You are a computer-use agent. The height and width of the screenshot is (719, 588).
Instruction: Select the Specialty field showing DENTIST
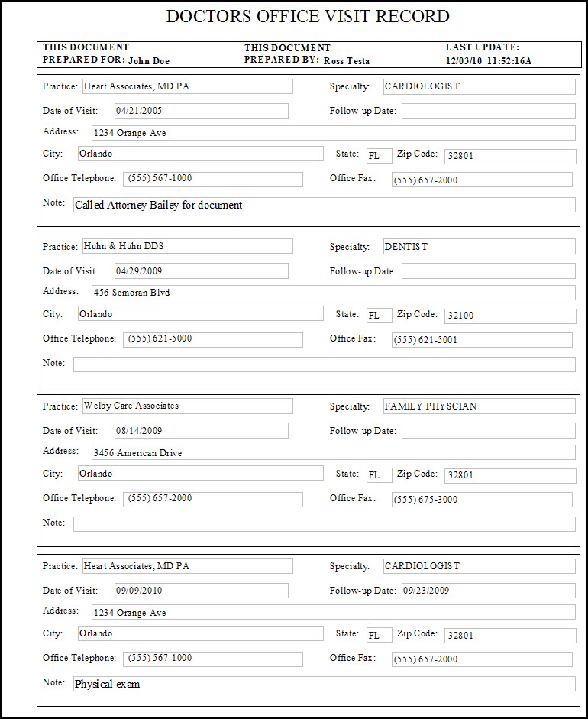pyautogui.click(x=480, y=247)
